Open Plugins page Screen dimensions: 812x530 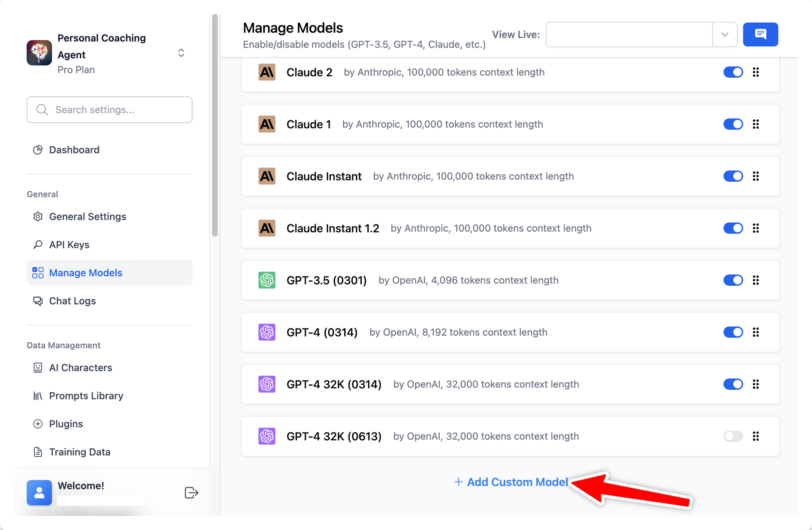(x=109, y=424)
